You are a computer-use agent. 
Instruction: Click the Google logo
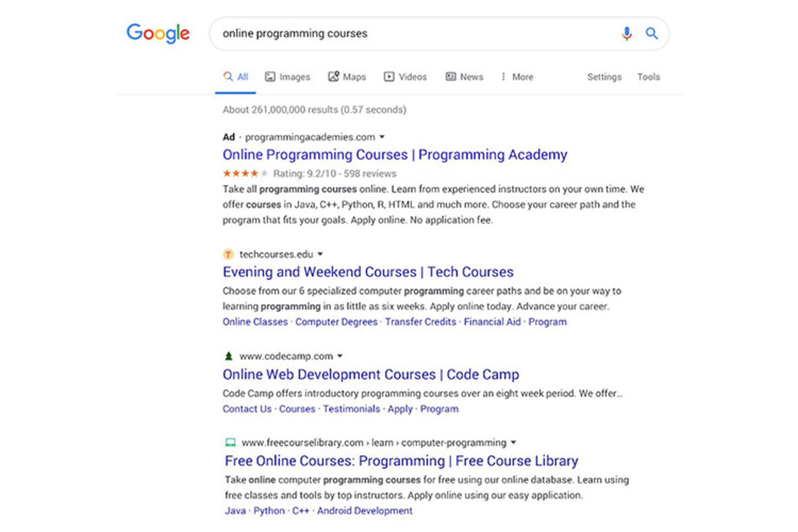[x=158, y=33]
